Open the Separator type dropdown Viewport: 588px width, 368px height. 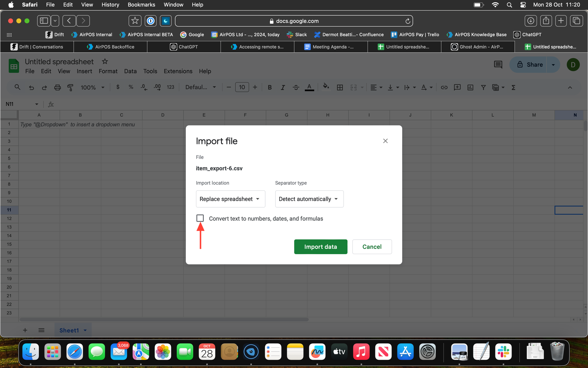pos(309,199)
